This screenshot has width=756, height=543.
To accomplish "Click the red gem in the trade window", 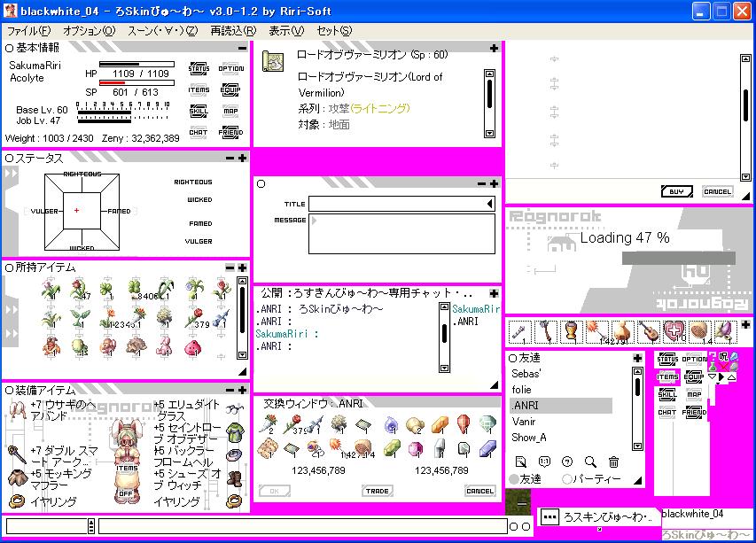I will [463, 423].
